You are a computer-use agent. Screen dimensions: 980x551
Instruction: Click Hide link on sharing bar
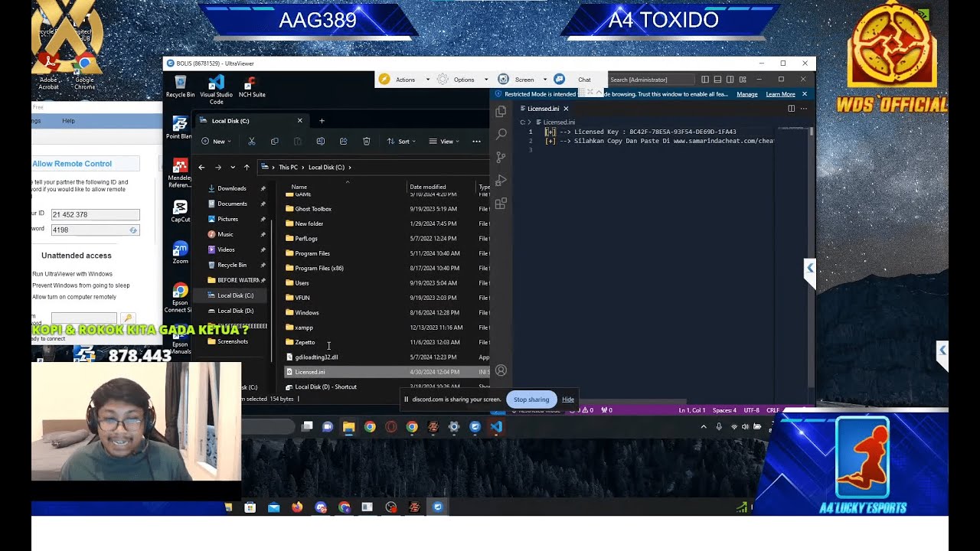pyautogui.click(x=568, y=399)
